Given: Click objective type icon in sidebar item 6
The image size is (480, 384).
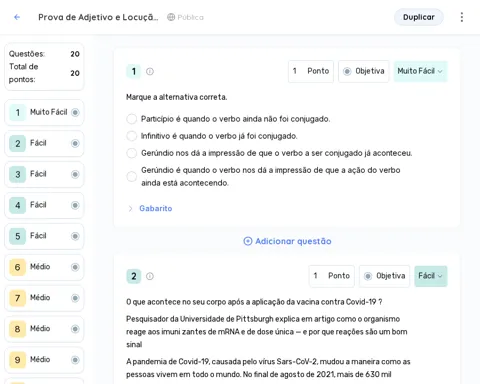Looking at the screenshot, I should tap(75, 267).
